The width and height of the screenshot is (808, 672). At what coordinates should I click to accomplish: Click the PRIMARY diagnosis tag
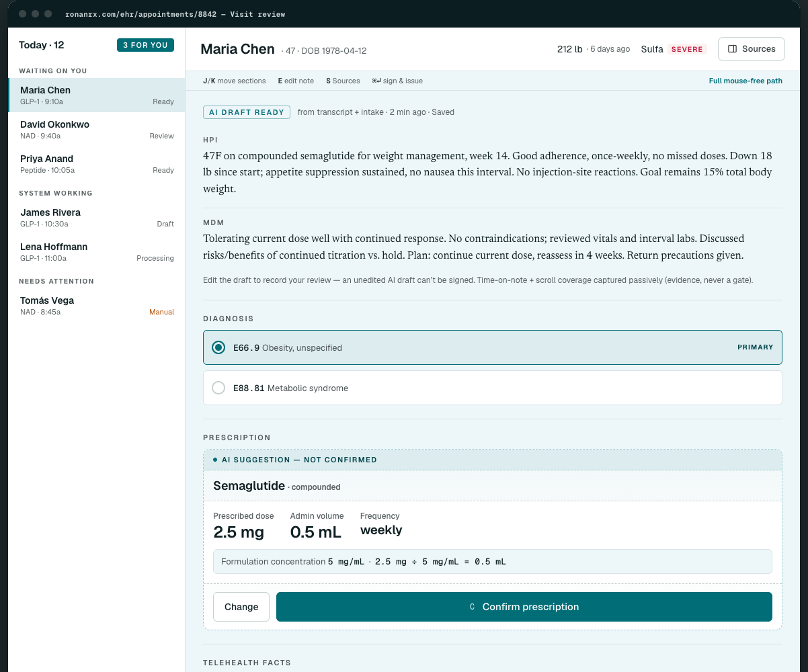pyautogui.click(x=755, y=347)
